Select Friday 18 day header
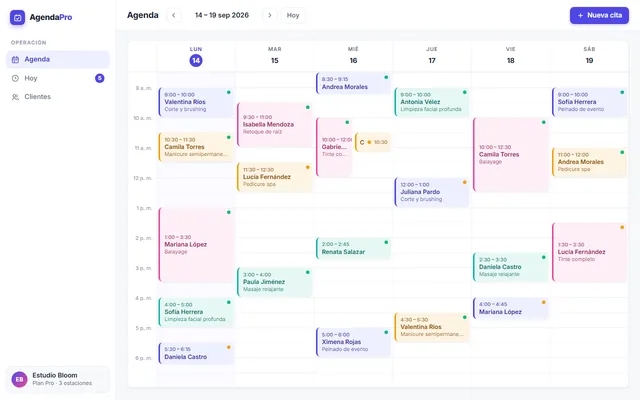 coord(511,56)
